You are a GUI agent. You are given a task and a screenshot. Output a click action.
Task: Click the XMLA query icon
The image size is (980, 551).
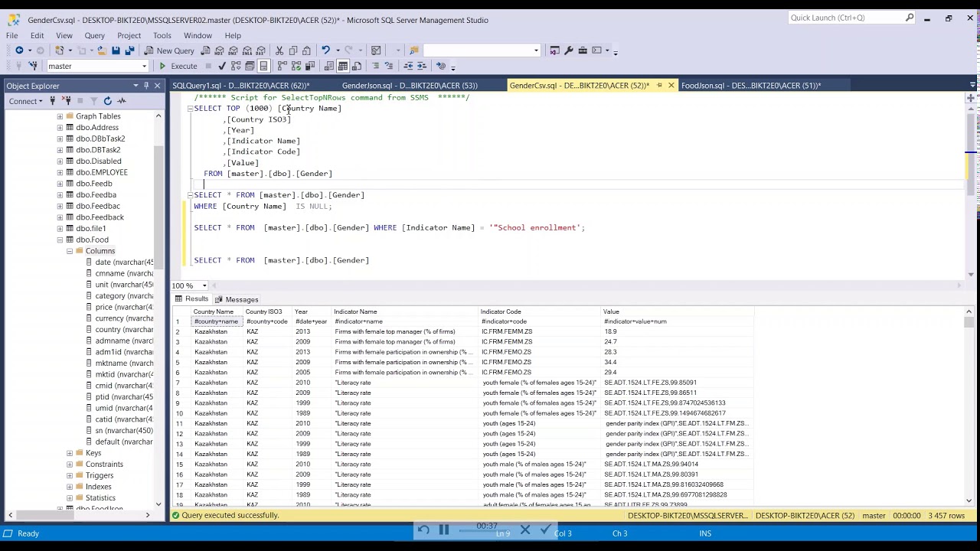[247, 51]
